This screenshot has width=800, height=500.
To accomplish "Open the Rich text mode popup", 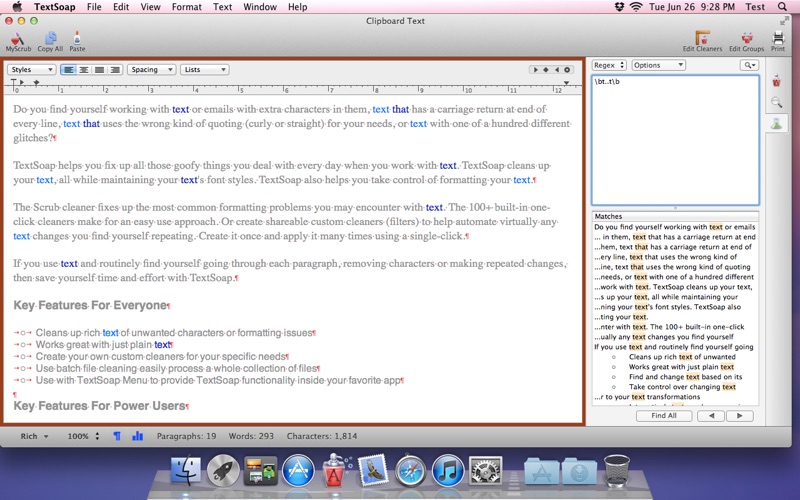I will click(34, 436).
